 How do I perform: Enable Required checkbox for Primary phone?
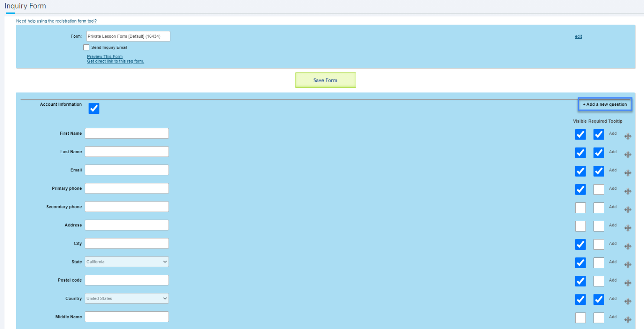tap(599, 189)
